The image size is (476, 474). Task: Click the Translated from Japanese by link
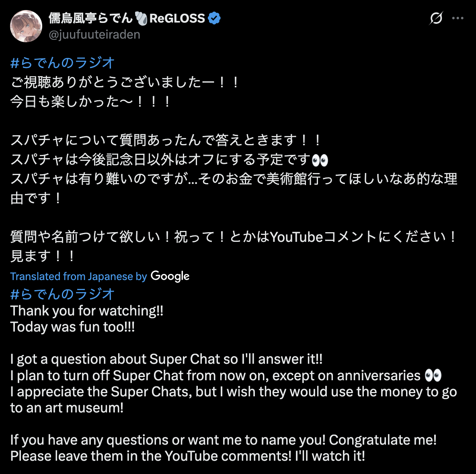click(79, 276)
